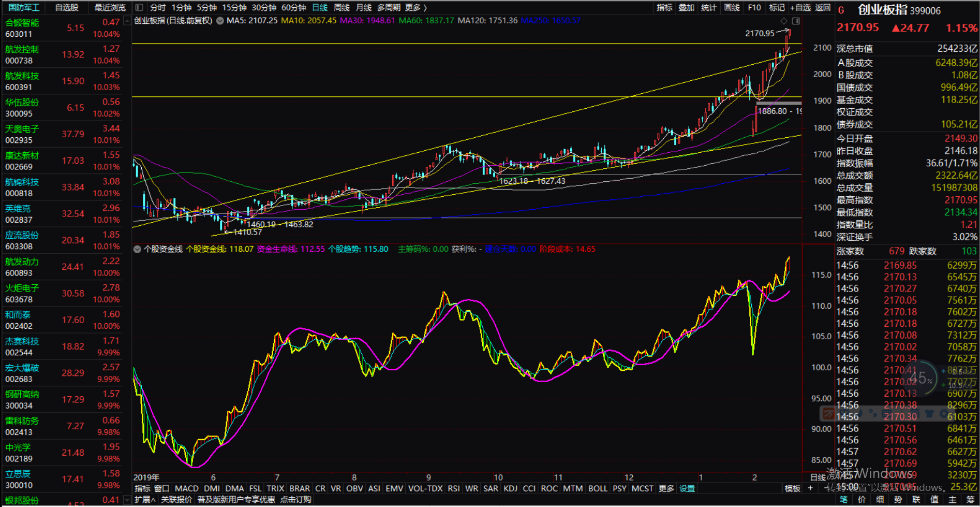The height and width of the screenshot is (507, 980).
Task: Open the 画线 drawing tool
Action: (732, 7)
